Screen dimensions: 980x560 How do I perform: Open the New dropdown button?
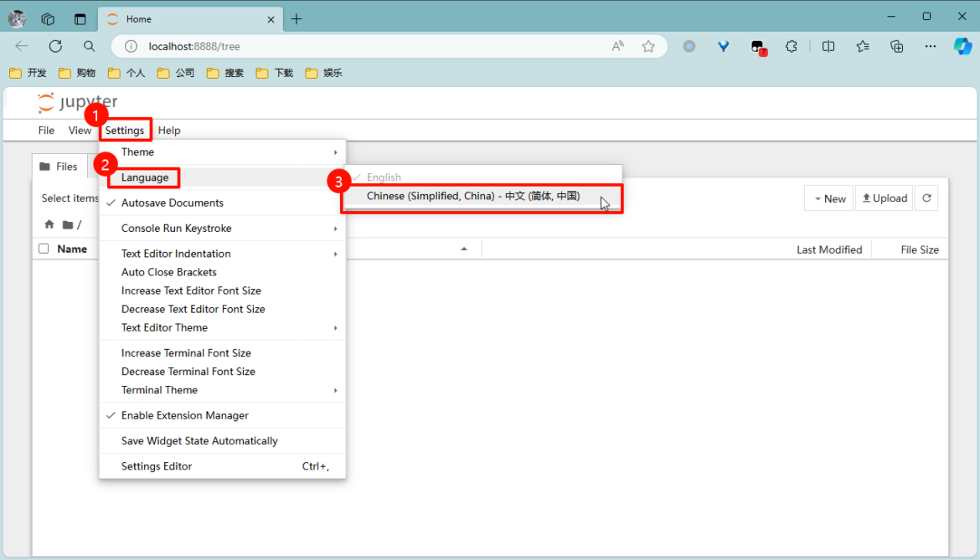(829, 198)
